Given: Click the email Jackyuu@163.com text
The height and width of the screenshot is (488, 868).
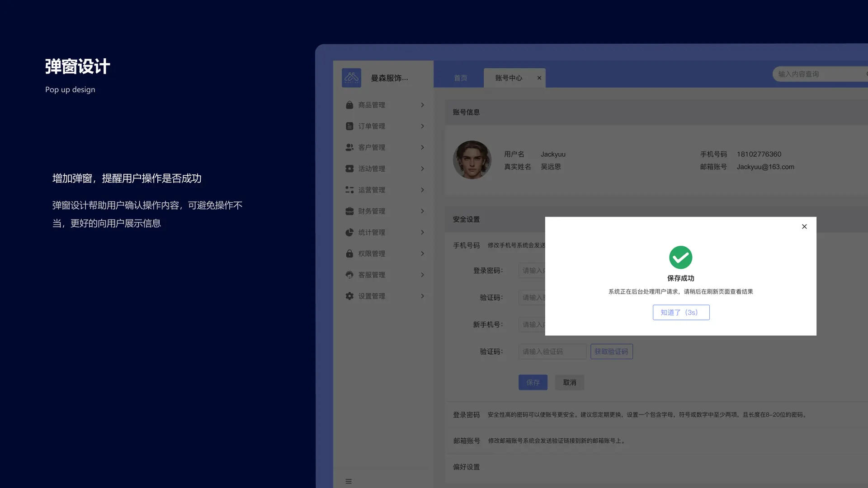Looking at the screenshot, I should click(765, 167).
